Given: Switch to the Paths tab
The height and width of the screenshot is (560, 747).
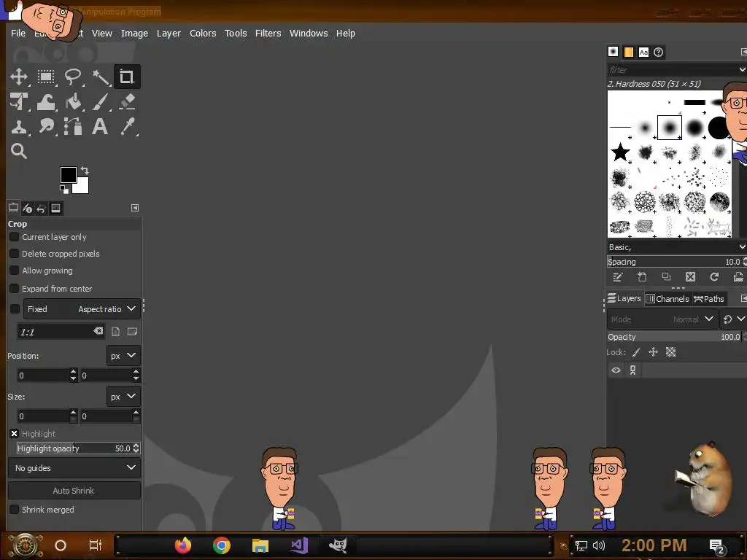Looking at the screenshot, I should click(x=709, y=298).
